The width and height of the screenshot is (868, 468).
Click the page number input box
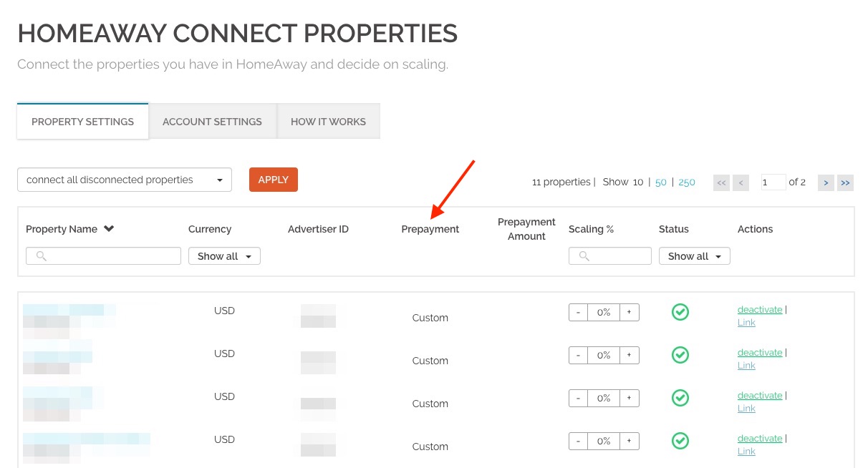click(x=773, y=182)
